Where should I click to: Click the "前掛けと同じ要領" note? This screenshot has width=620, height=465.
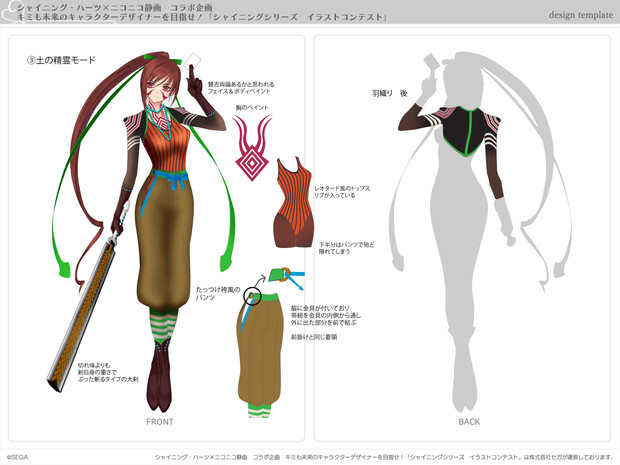tap(314, 337)
